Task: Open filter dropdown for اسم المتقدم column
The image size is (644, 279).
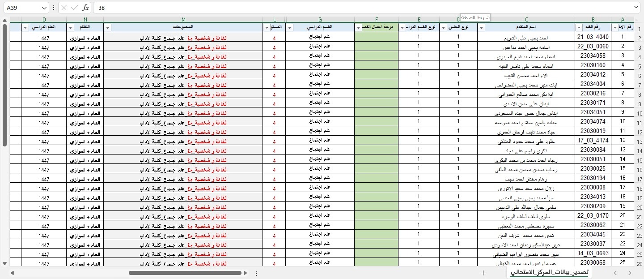Action: point(482,28)
